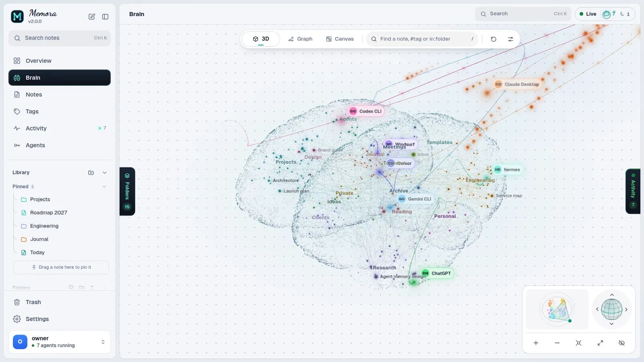The width and height of the screenshot is (644, 362).
Task: Open the graph display settings sliders icon
Action: pyautogui.click(x=510, y=39)
